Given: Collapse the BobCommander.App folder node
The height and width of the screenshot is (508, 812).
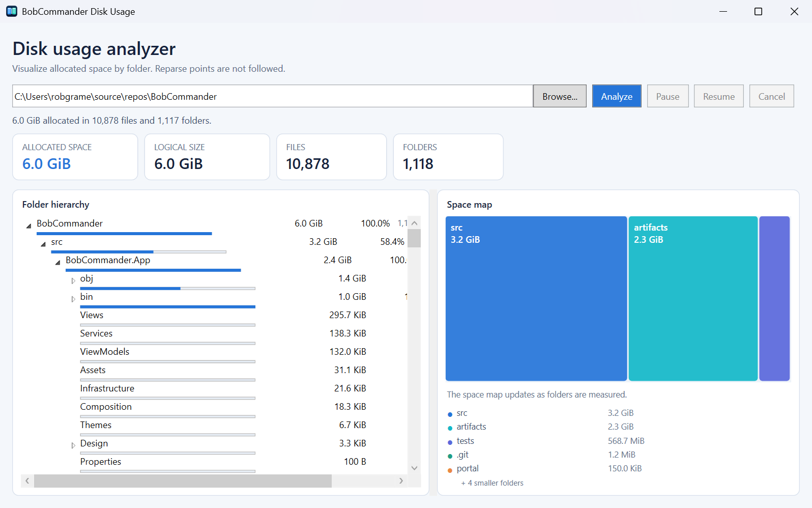Looking at the screenshot, I should (57, 262).
